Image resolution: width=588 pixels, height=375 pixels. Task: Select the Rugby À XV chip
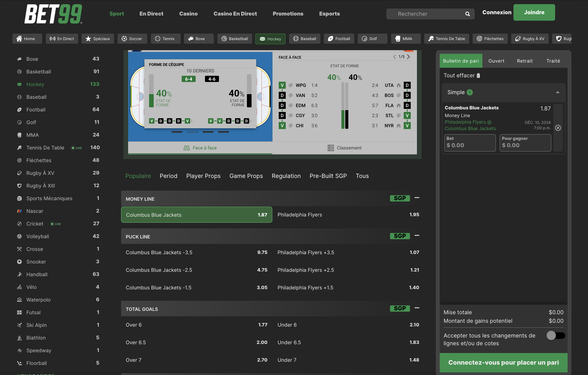pyautogui.click(x=530, y=39)
